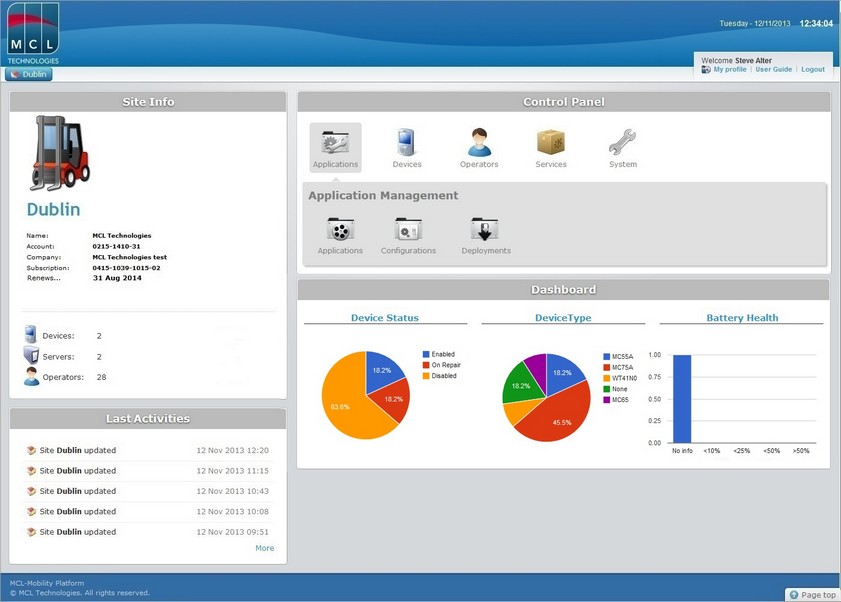841x602 pixels.
Task: Click the Dashboard panel header
Action: (564, 289)
